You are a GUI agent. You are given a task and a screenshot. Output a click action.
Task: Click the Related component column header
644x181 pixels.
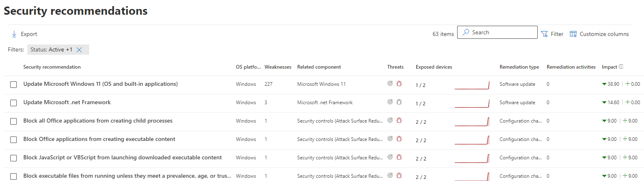[319, 67]
